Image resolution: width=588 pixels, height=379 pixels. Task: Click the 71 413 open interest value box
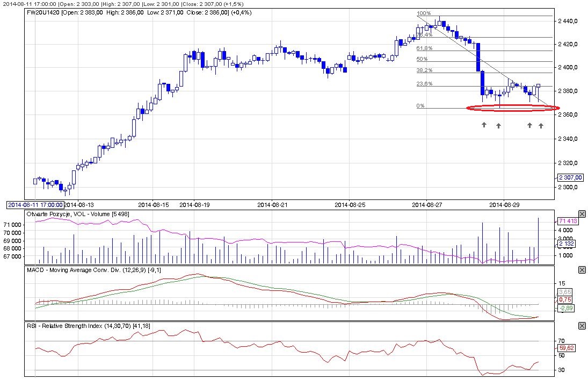point(563,221)
